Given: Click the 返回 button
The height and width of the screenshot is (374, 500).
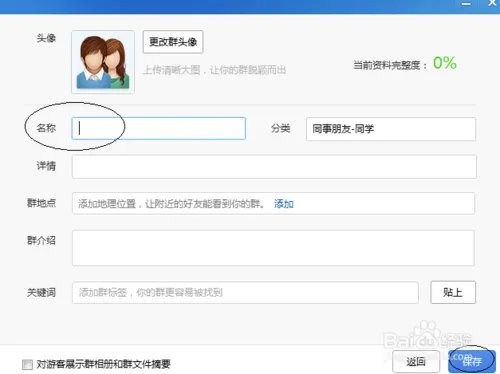Looking at the screenshot, I should (416, 361).
